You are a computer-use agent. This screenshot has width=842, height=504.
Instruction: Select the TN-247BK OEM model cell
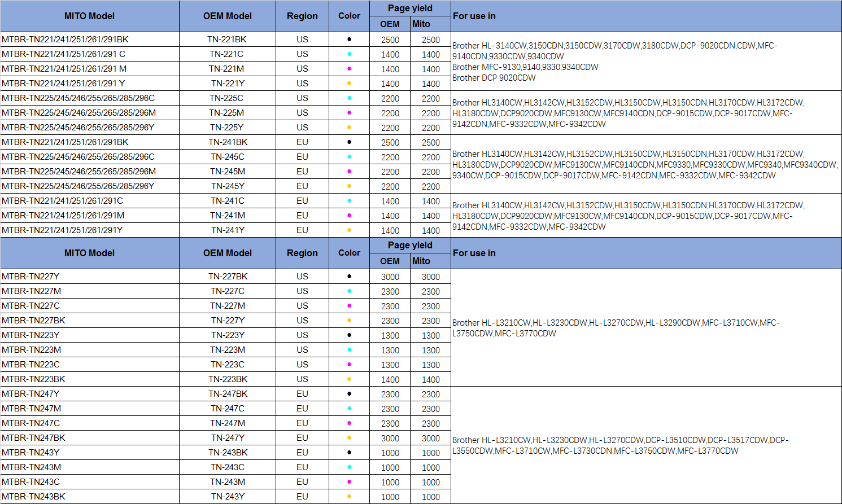[x=227, y=394]
